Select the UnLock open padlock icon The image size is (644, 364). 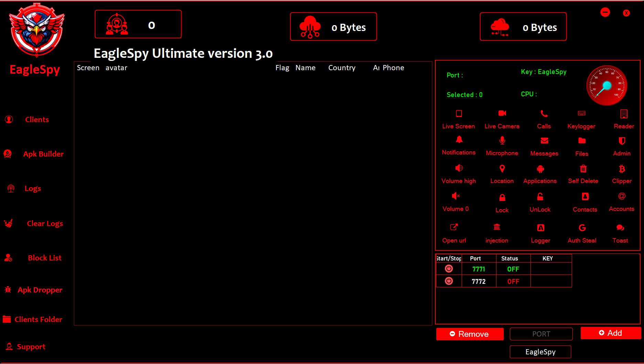pos(540,197)
